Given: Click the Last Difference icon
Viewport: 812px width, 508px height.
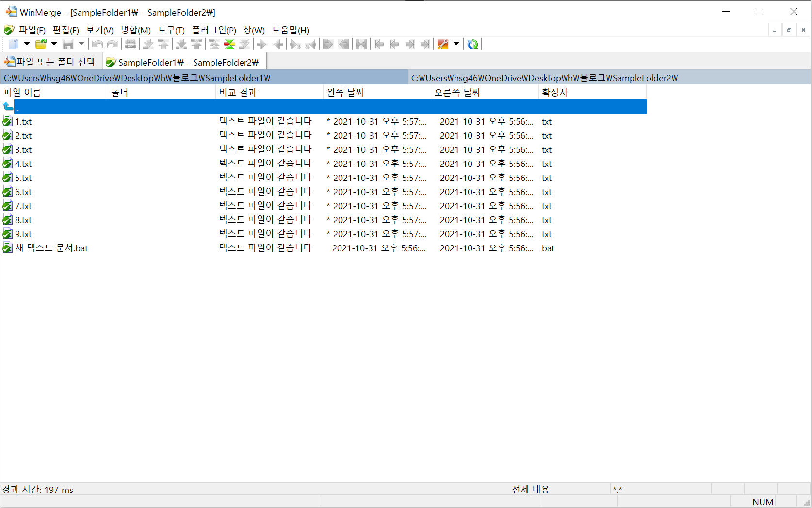Looking at the screenshot, I should pos(244,44).
